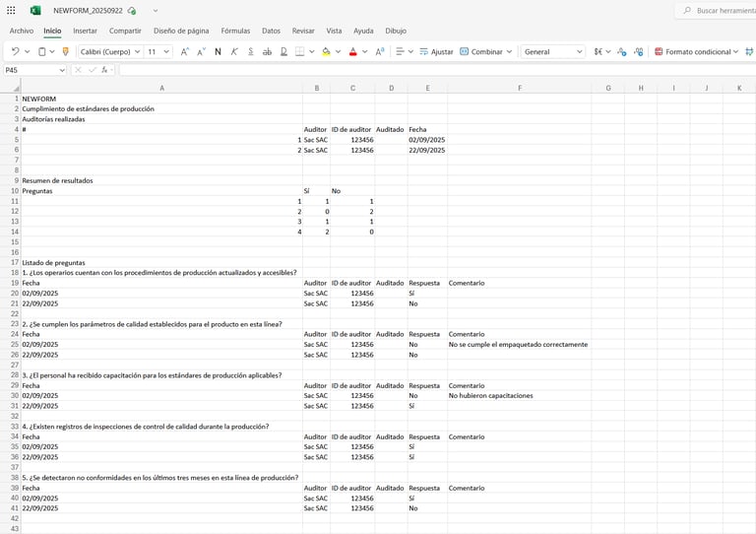Open the paste options dropdown arrow

(x=52, y=51)
